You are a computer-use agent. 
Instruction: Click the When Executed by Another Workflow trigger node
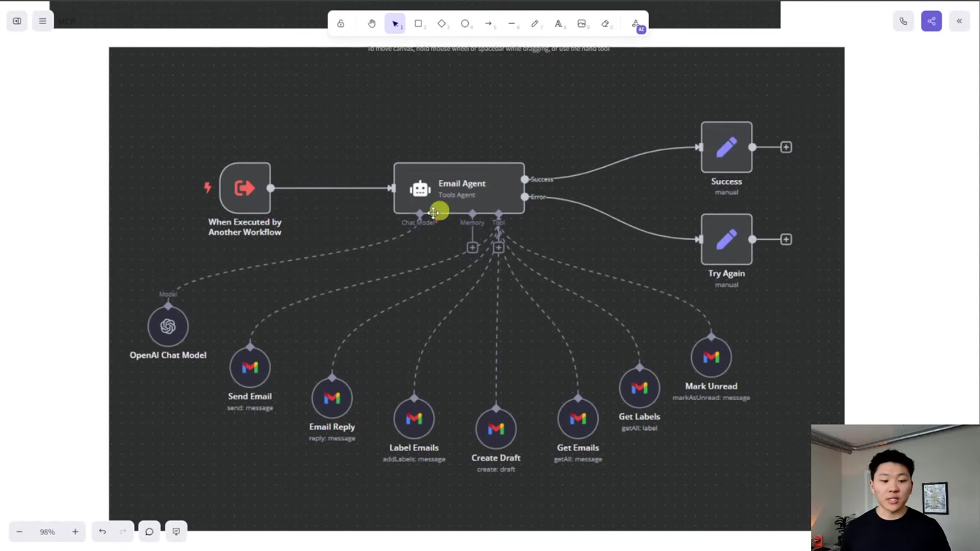pyautogui.click(x=245, y=188)
